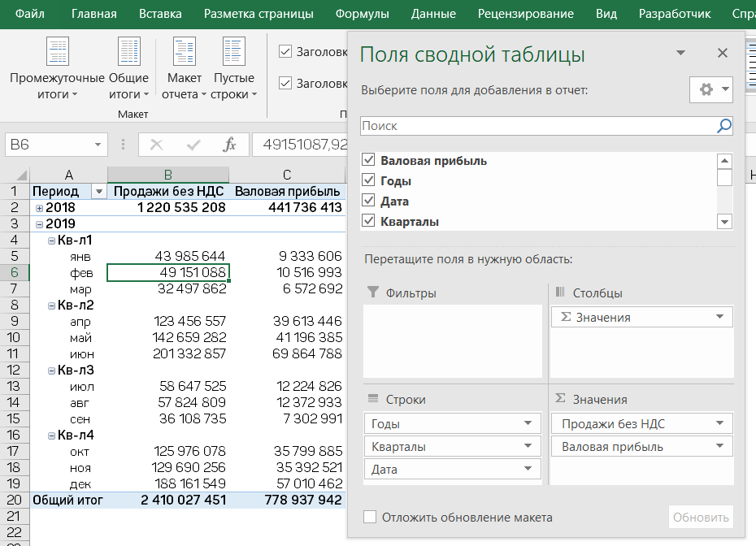This screenshot has width=756, height=546.
Task: Open the pivot fields pane options arrow
Action: 680,53
